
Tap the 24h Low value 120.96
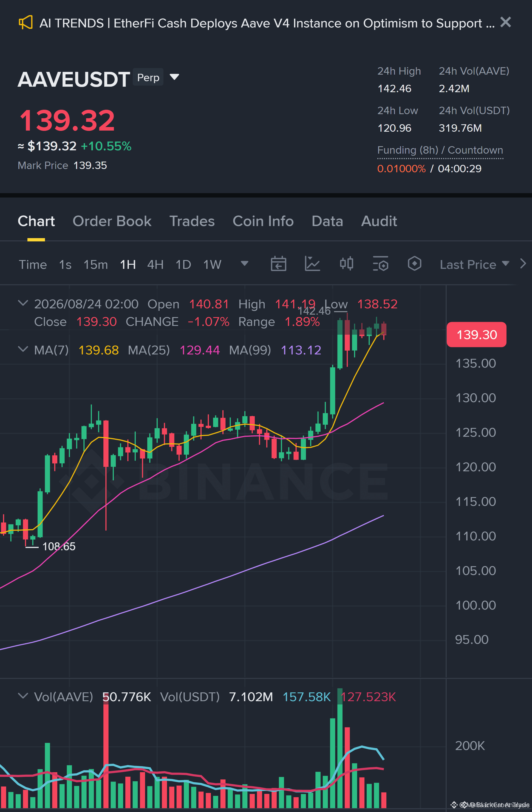click(x=394, y=128)
